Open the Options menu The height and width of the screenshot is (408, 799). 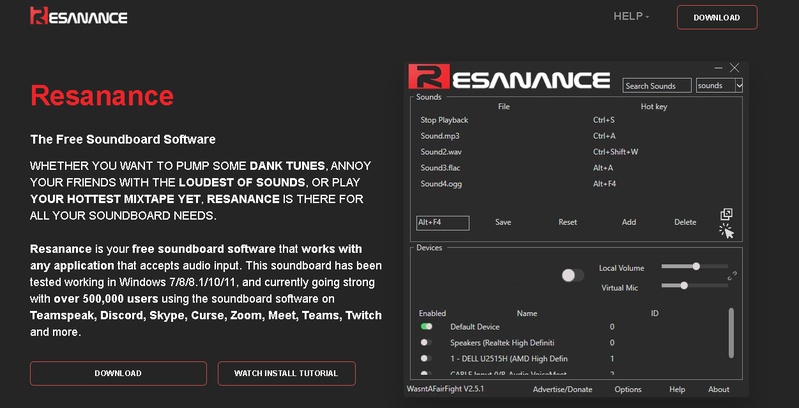[628, 389]
